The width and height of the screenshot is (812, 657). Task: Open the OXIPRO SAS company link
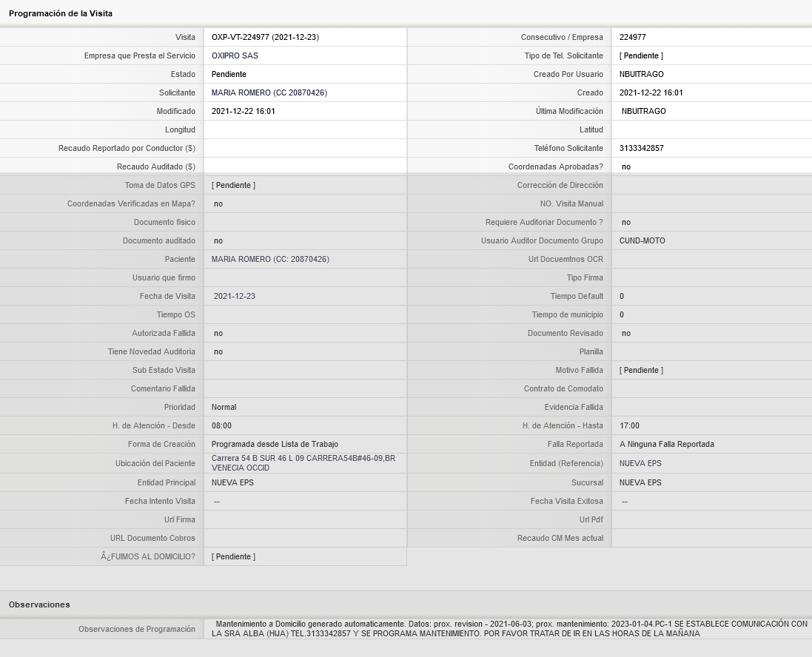tap(235, 55)
